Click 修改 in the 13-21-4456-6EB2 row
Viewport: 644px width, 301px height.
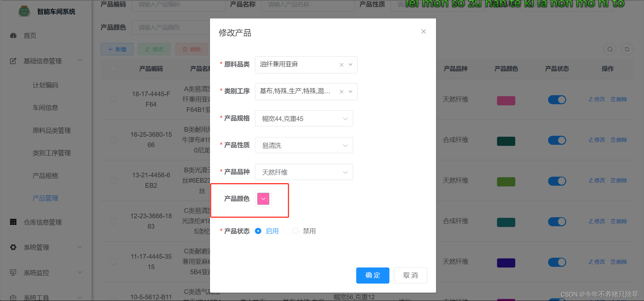click(597, 180)
